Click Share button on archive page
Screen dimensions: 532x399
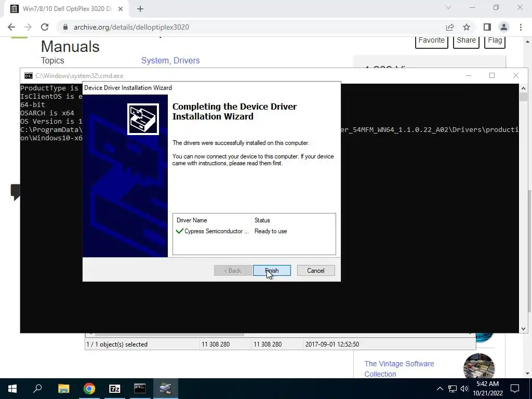(466, 41)
